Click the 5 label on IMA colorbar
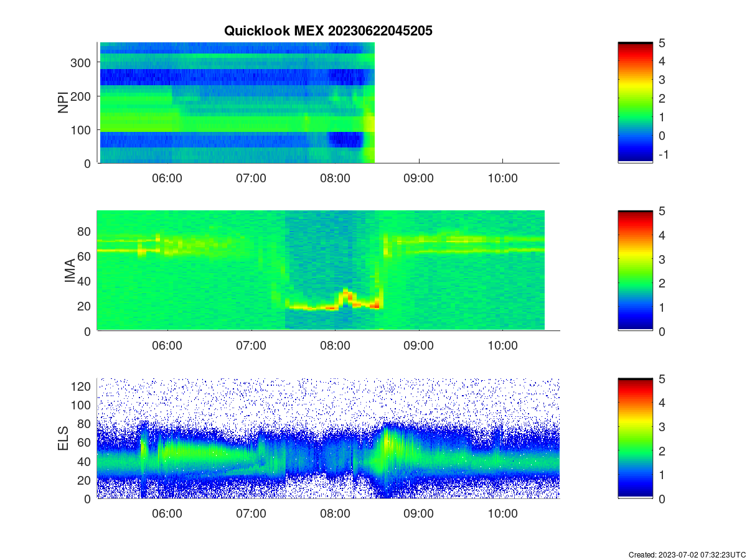Screen dimensions: 747x560 coord(661,212)
